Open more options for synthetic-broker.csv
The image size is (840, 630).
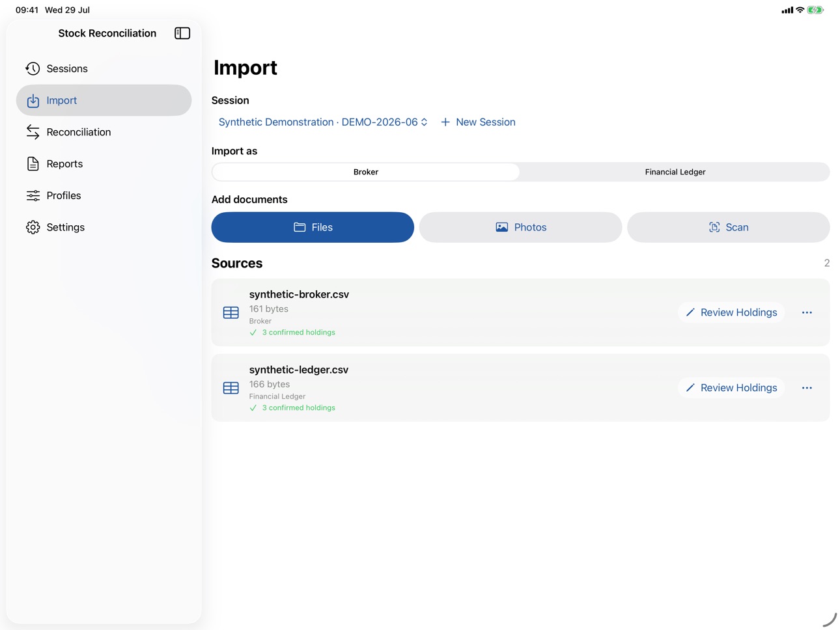pos(807,312)
